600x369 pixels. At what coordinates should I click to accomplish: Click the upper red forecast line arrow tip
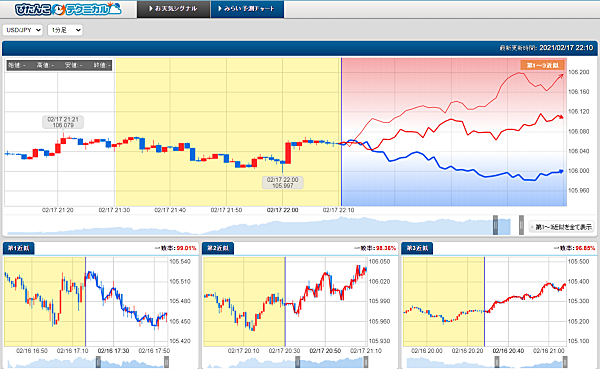tap(561, 76)
